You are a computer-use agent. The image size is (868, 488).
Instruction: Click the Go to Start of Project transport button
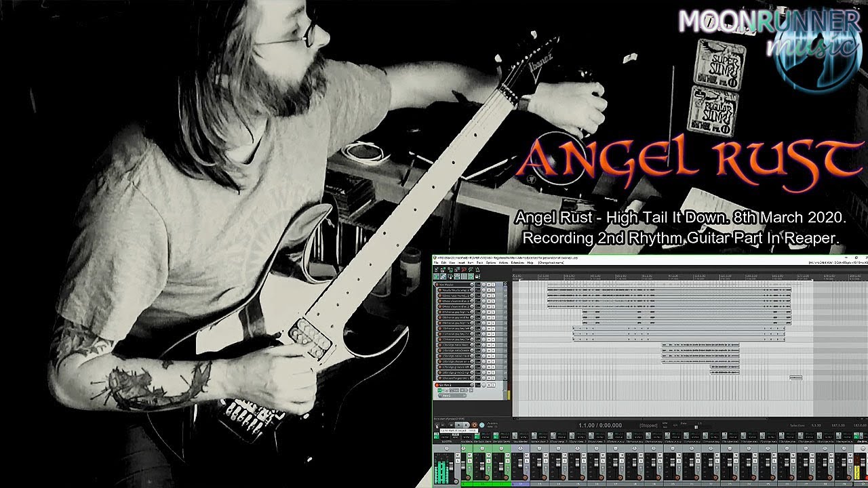click(437, 425)
